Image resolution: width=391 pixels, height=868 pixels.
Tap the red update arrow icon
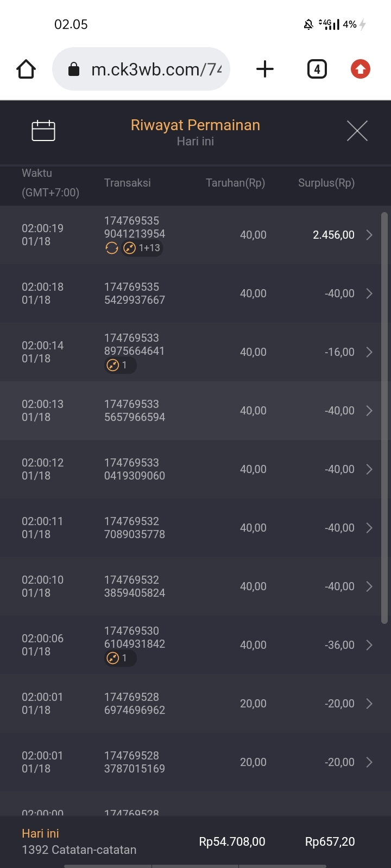coord(360,69)
